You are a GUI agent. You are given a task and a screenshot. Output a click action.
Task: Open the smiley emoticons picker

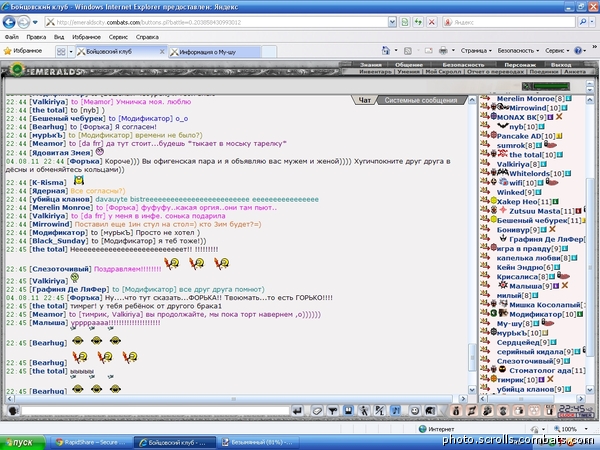click(x=414, y=411)
